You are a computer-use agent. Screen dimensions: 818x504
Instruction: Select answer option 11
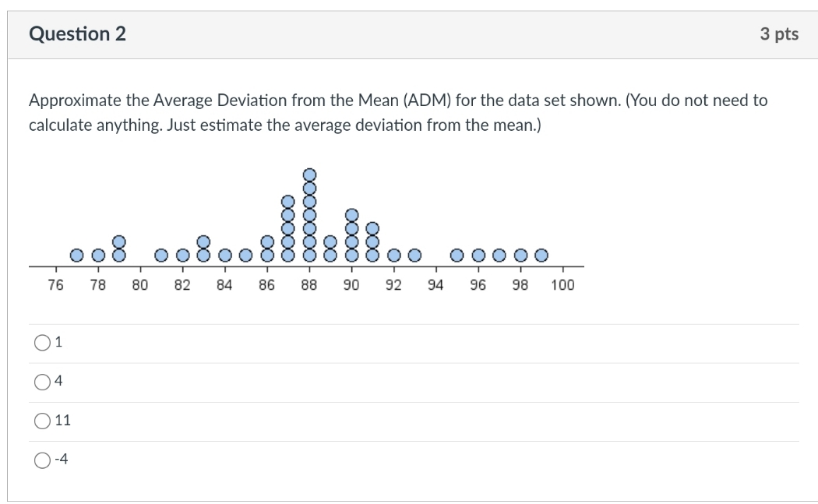click(41, 420)
